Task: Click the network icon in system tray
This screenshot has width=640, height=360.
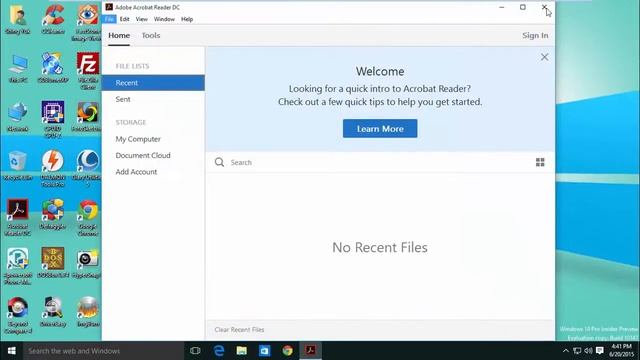Action: coord(577,351)
